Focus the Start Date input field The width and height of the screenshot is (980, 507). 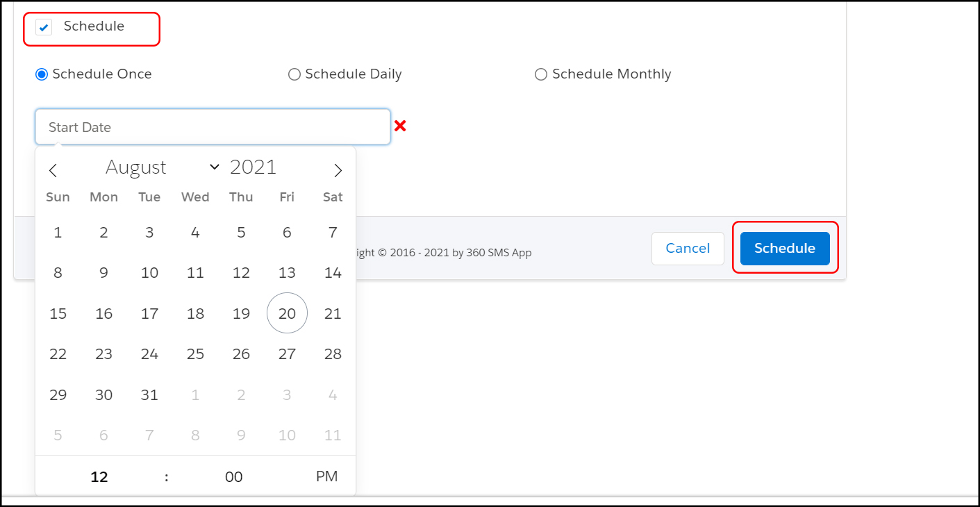pyautogui.click(x=213, y=127)
